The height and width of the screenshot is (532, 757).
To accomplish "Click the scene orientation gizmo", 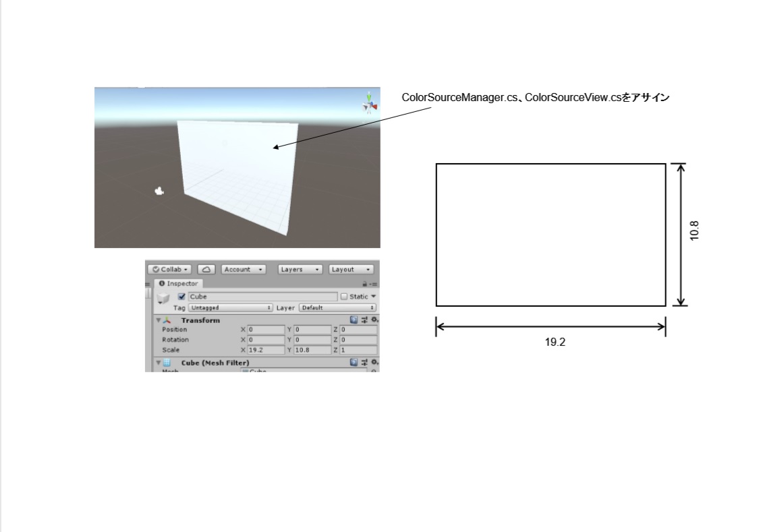I will coord(369,102).
